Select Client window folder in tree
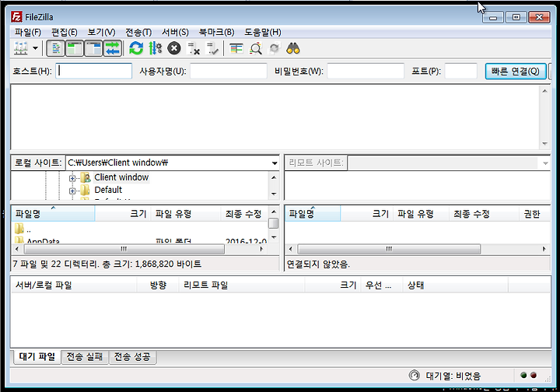 tap(121, 177)
